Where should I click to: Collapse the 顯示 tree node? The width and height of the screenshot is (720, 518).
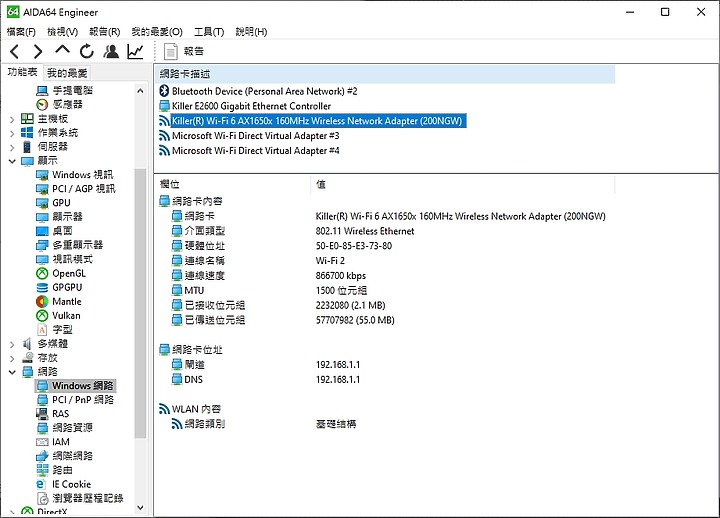(12, 161)
